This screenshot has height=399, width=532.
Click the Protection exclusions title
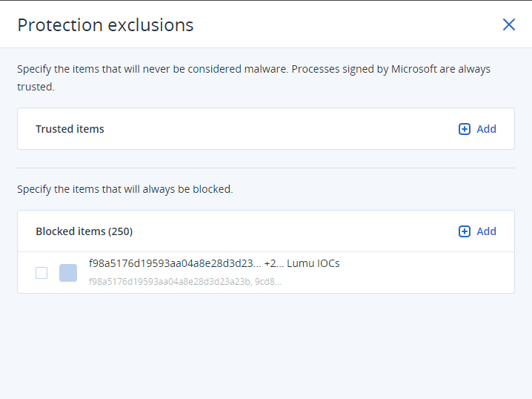[x=105, y=24]
